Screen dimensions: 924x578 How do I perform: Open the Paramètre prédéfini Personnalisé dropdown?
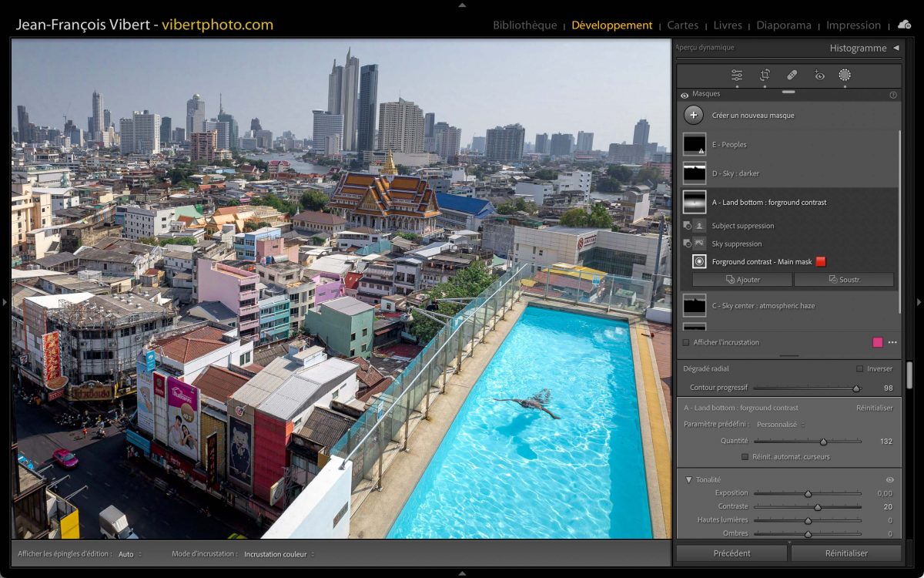779,425
